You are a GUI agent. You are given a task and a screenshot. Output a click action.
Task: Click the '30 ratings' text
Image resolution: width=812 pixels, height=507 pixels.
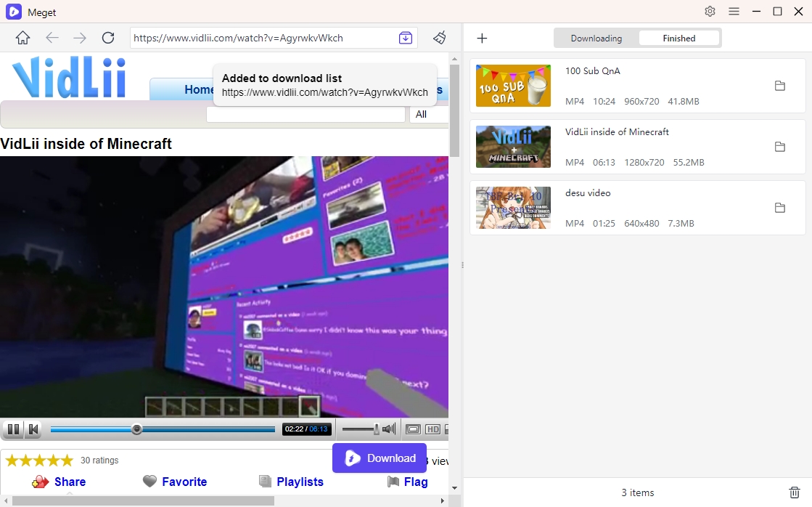99,461
